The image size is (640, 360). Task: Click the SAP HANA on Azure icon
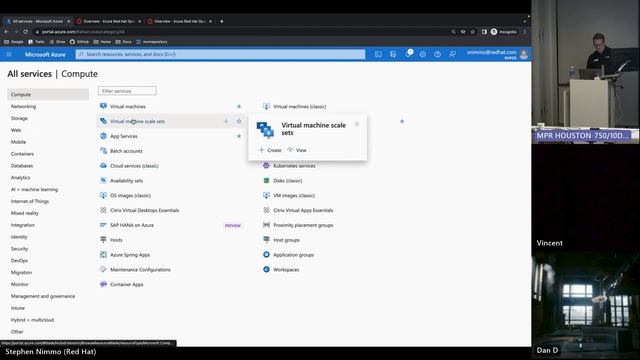[103, 225]
